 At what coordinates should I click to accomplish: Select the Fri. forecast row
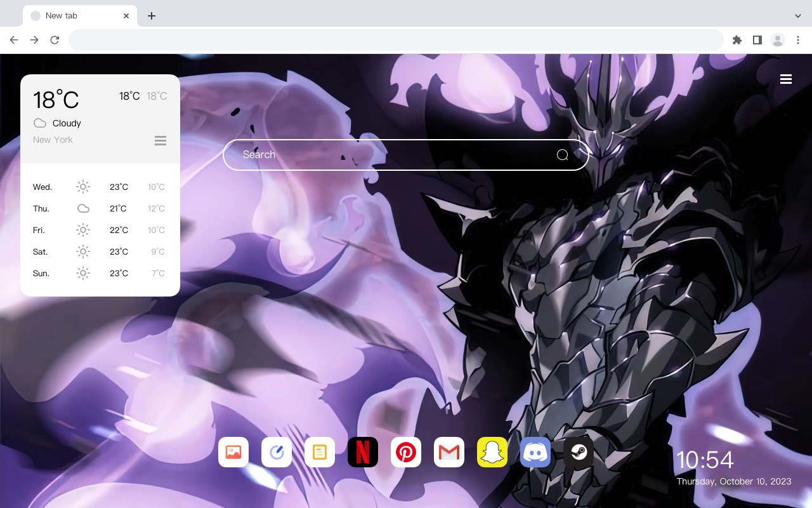pyautogui.click(x=100, y=230)
